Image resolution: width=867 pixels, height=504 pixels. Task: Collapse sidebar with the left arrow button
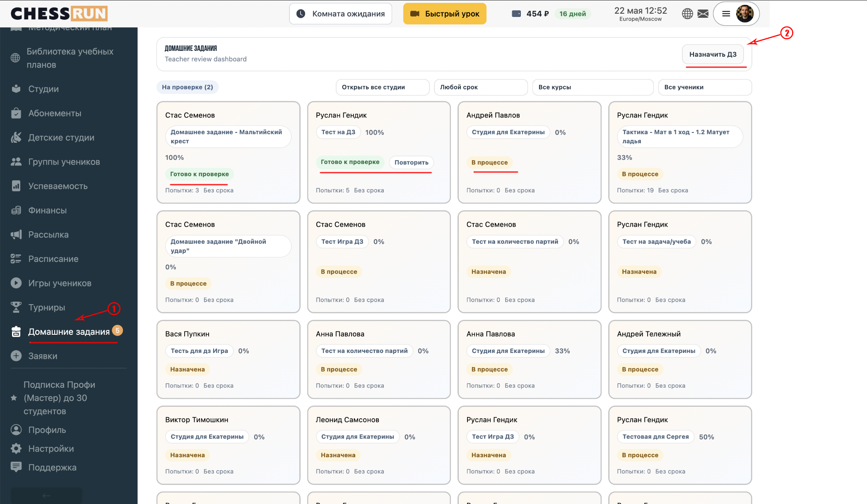click(x=46, y=495)
